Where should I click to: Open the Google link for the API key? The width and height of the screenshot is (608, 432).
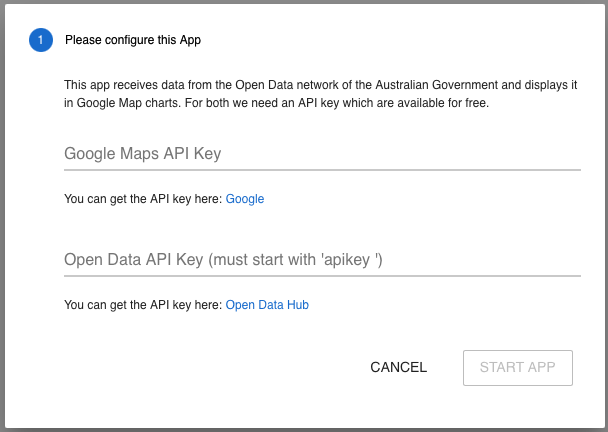point(245,199)
